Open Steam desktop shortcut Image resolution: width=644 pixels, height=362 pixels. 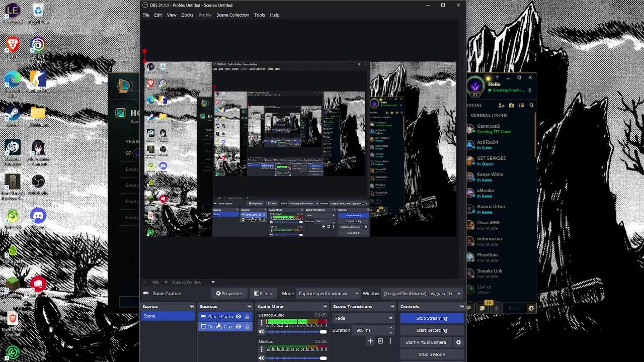(13, 117)
